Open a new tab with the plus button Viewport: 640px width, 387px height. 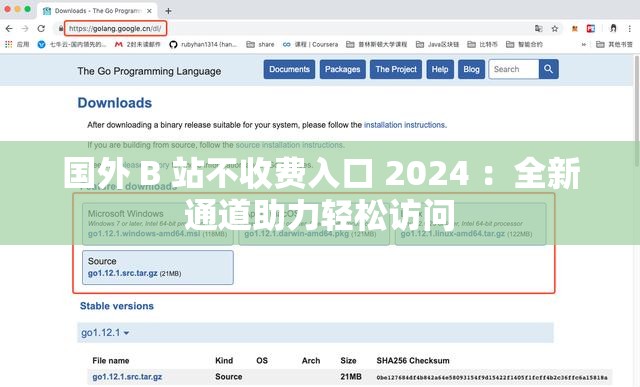[x=168, y=11]
